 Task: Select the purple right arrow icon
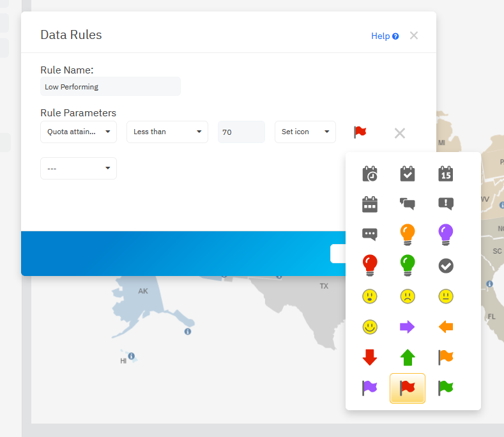tap(407, 327)
